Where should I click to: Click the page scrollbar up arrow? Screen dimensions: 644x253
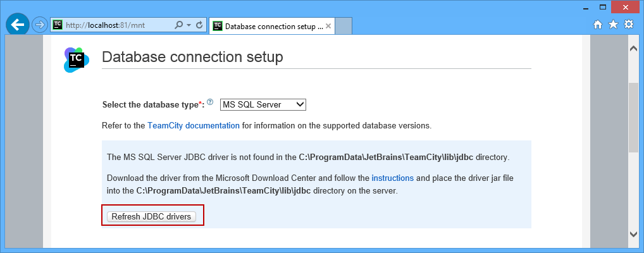[x=633, y=48]
